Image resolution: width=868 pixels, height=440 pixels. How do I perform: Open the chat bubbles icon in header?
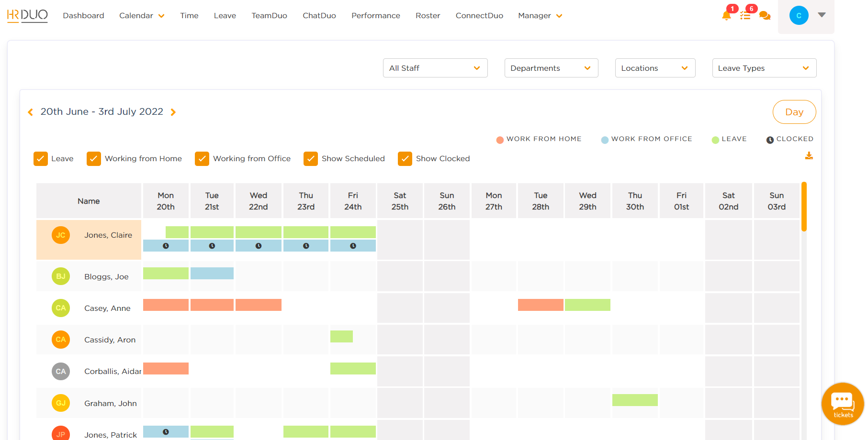[x=765, y=16]
